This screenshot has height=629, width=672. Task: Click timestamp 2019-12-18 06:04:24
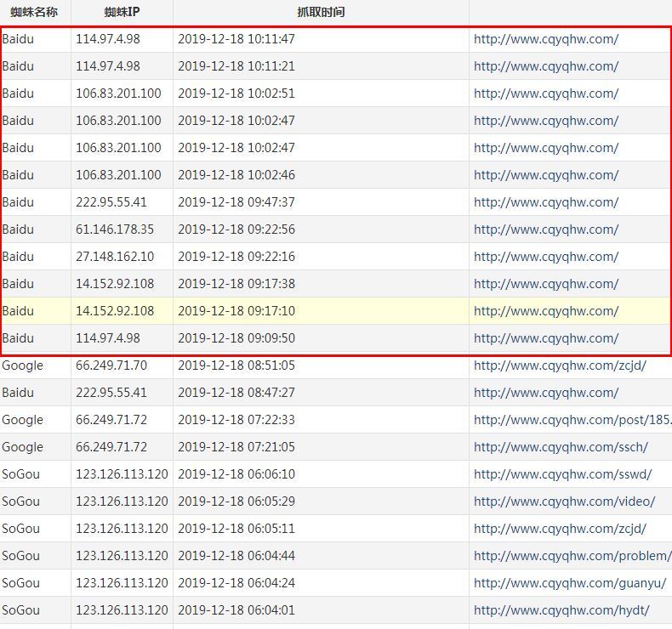click(x=236, y=583)
